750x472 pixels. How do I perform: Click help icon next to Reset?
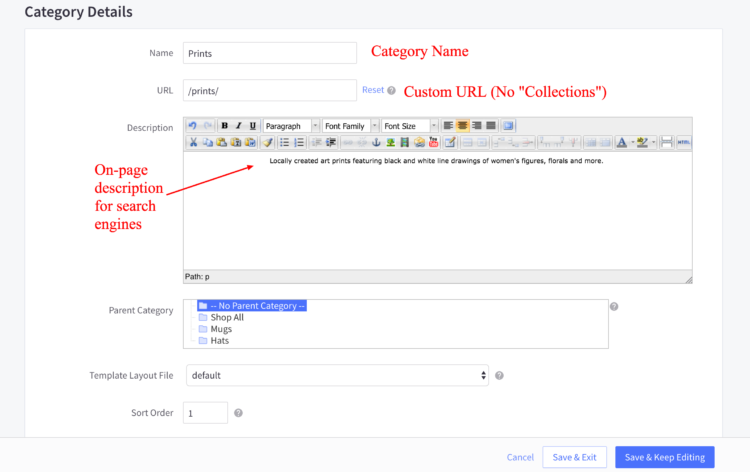[391, 90]
